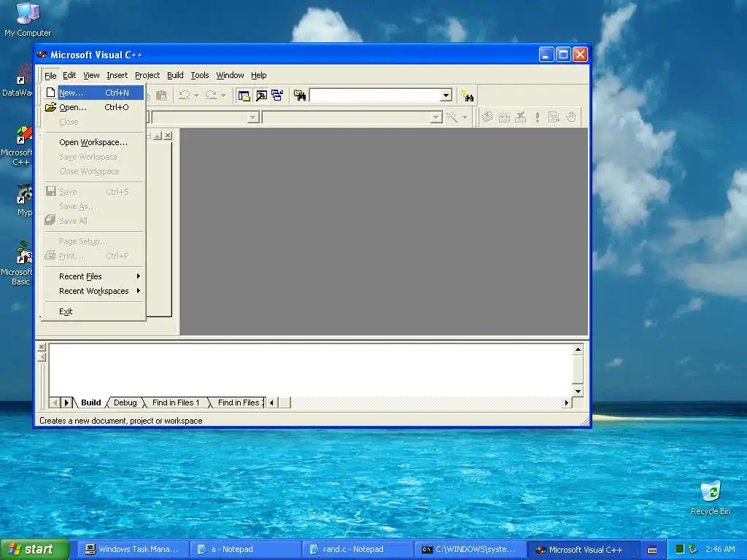Click the Go debug icon
Image resolution: width=747 pixels, height=560 pixels.
554,117
